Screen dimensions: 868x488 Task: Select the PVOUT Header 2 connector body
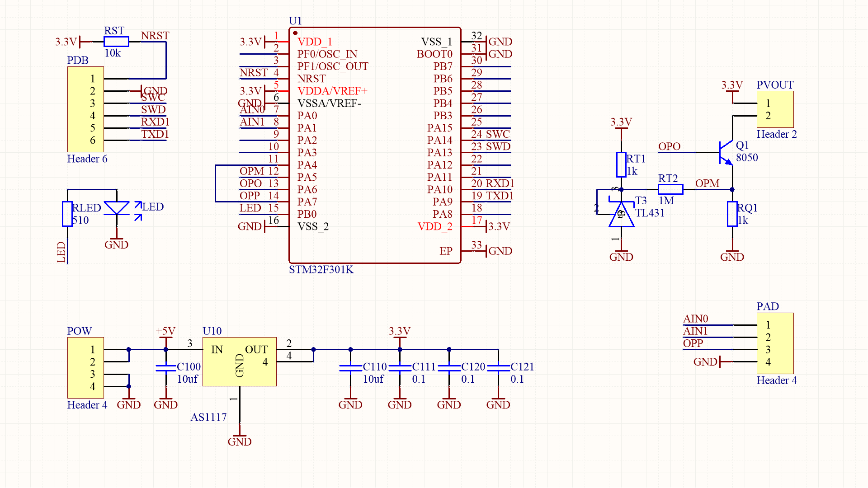tap(775, 109)
